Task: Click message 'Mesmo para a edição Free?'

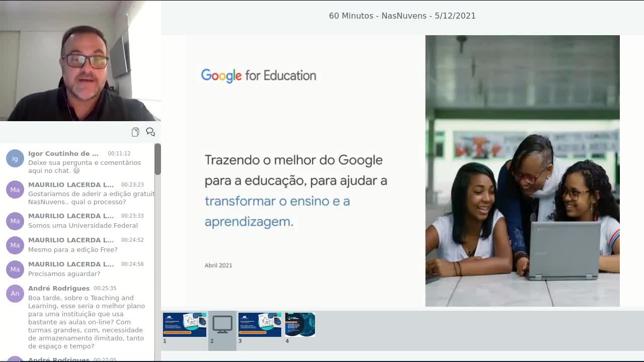Action: (73, 249)
